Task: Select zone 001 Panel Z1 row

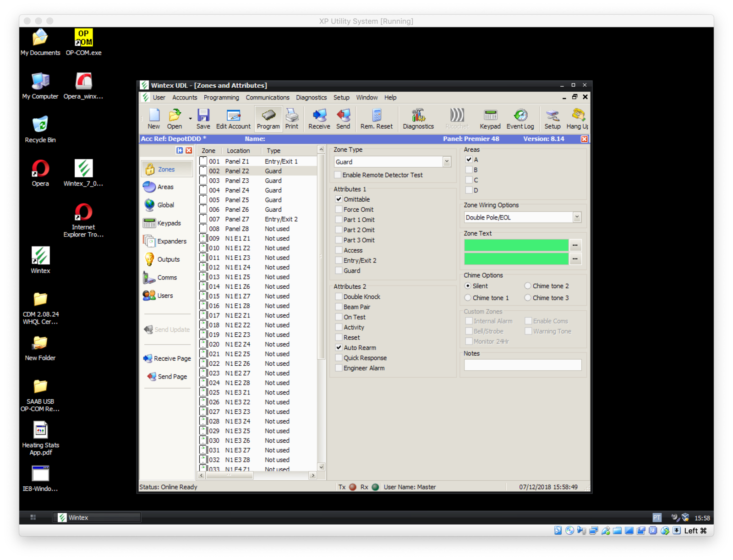Action: pos(257,161)
